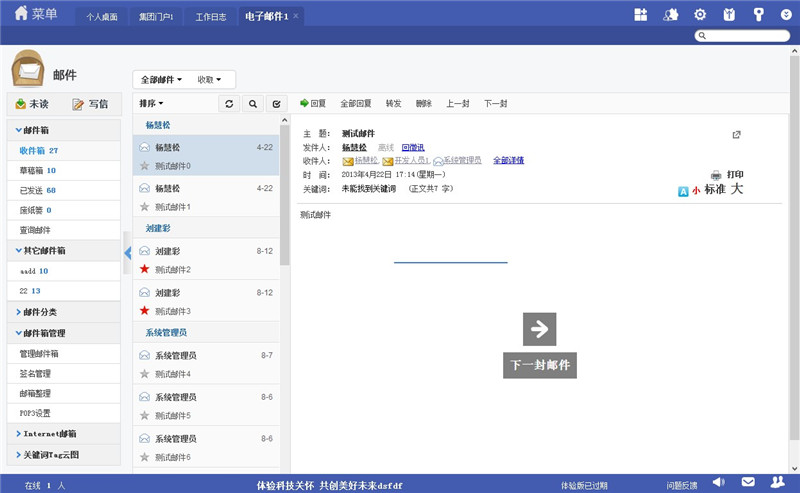This screenshot has height=493, width=800.
Task: Click the home 菜单 icon
Action: click(21, 13)
